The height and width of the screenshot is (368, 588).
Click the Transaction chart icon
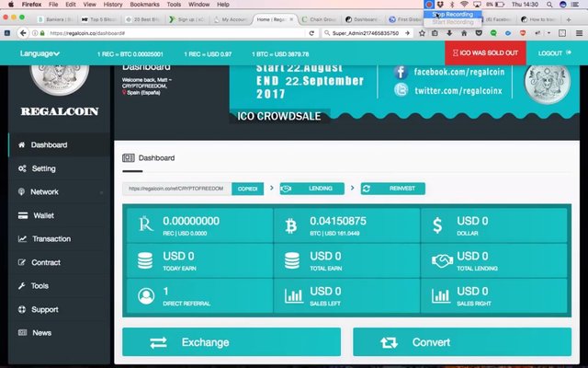pos(22,239)
